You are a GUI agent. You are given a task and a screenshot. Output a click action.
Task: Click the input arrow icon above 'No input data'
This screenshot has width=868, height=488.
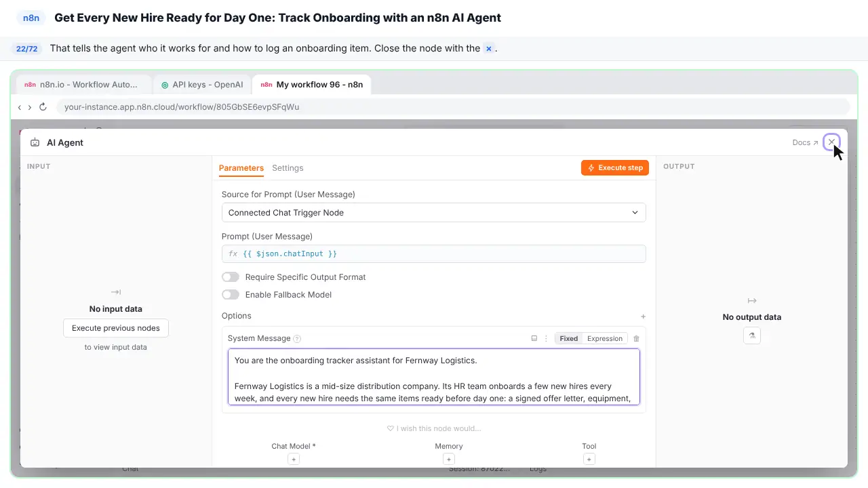[x=116, y=292]
